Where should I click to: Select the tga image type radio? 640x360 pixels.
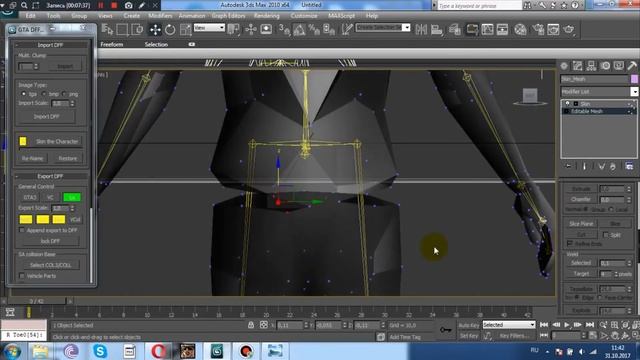(23, 94)
